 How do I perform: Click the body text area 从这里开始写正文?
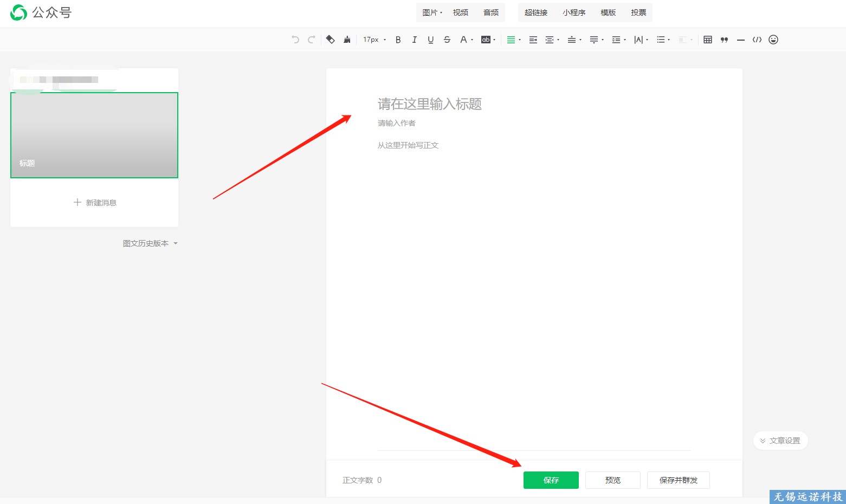tap(408, 145)
